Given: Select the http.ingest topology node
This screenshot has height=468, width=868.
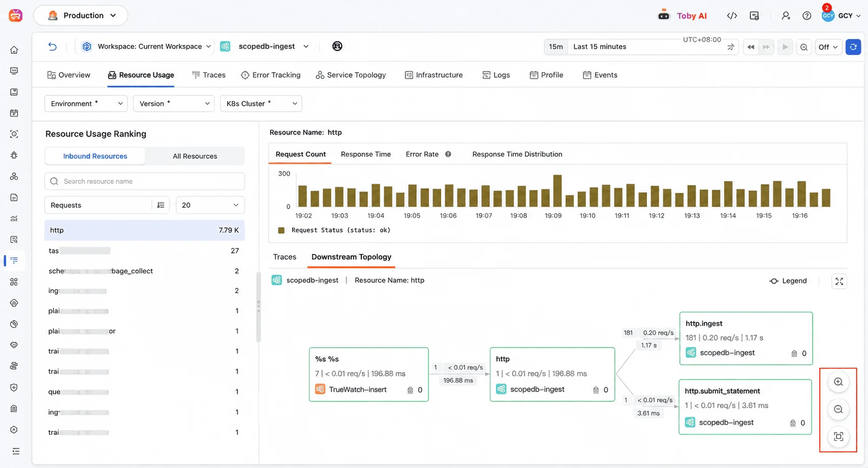Looking at the screenshot, I should (746, 338).
